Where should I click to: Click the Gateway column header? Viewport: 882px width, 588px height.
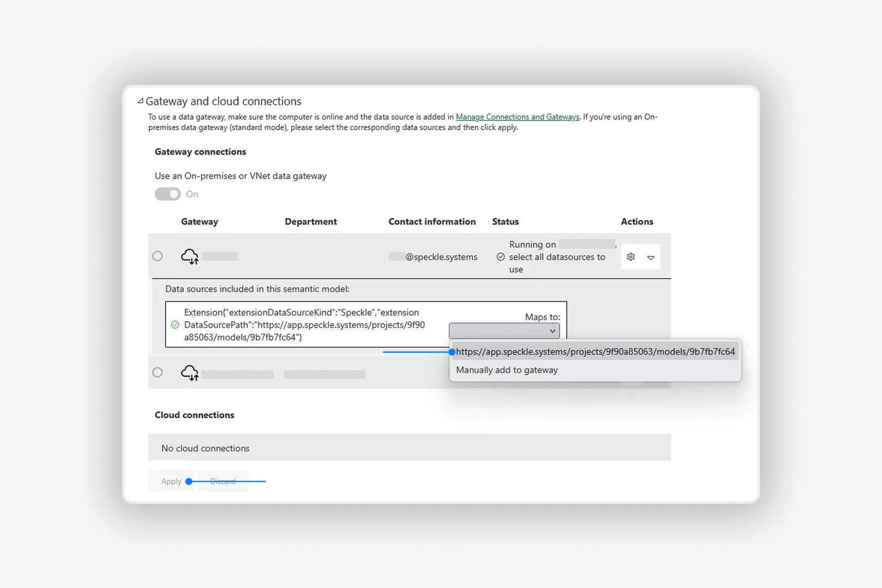click(x=199, y=222)
